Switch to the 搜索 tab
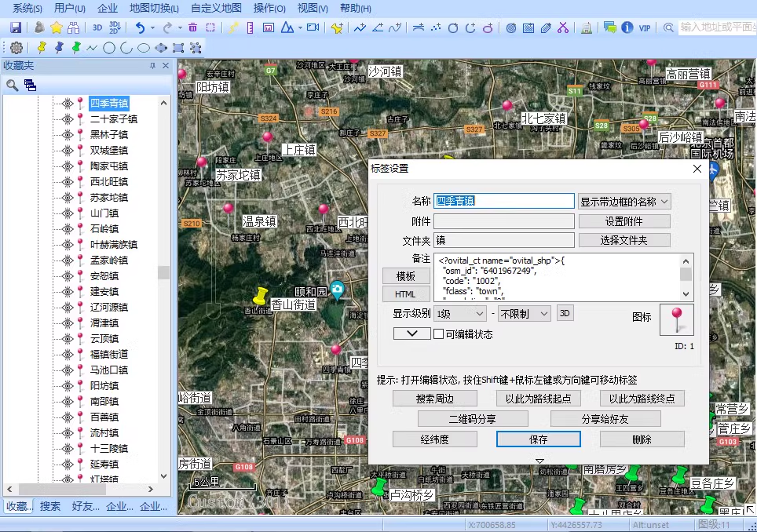Viewport: 757px width, 532px height. click(x=50, y=507)
